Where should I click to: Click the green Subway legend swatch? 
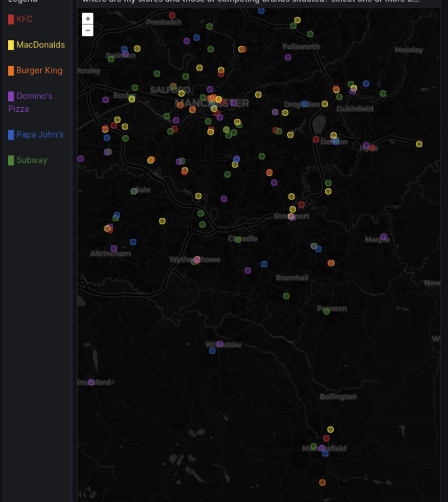tap(11, 160)
